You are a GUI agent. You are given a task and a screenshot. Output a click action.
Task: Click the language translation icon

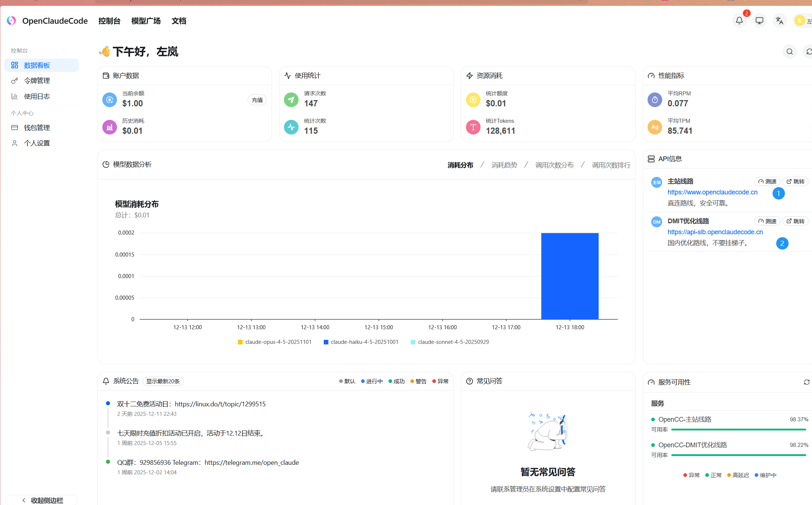click(779, 21)
